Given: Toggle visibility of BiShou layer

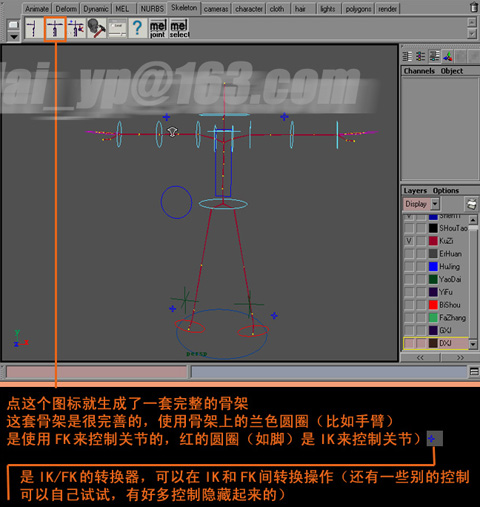Looking at the screenshot, I should click(409, 305).
